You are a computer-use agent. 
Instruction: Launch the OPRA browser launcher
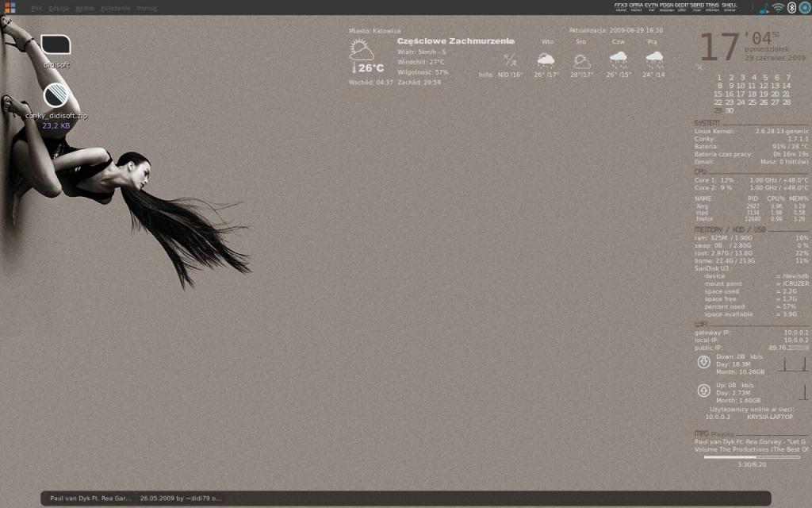pyautogui.click(x=636, y=6)
